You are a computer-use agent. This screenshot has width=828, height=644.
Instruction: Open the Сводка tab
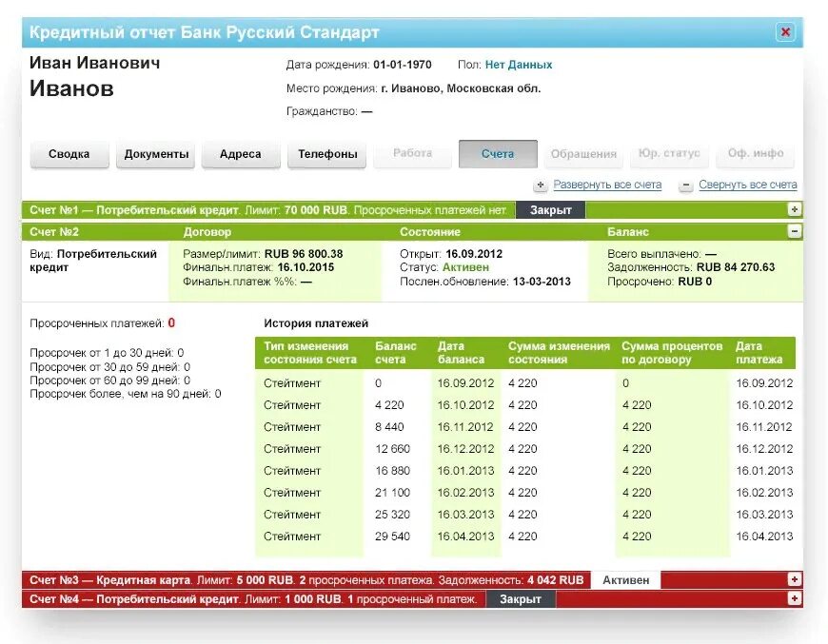click(x=69, y=154)
